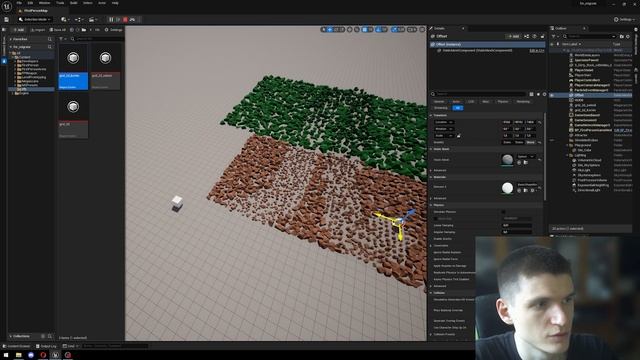Click the Blueprint/add script icon in Details header
This screenshot has width=640, height=360.
coord(527,36)
